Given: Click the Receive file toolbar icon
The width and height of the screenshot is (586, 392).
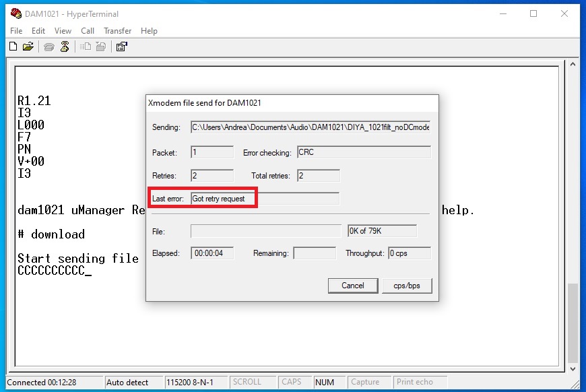Looking at the screenshot, I should [101, 46].
